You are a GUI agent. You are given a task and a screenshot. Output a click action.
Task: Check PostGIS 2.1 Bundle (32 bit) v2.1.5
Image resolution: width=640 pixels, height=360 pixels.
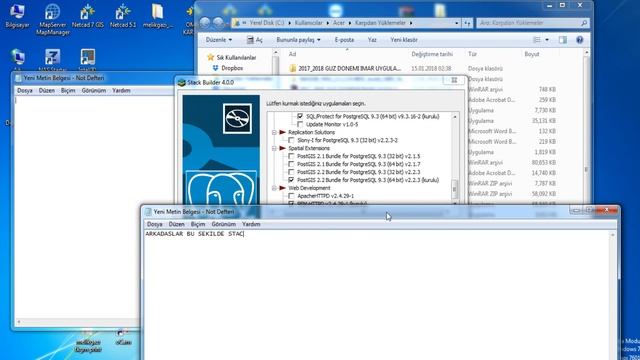tap(291, 156)
